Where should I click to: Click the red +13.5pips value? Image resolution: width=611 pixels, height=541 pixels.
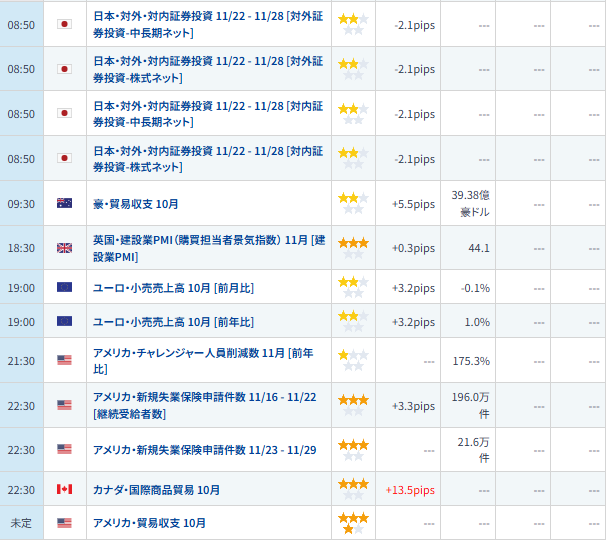click(x=410, y=490)
